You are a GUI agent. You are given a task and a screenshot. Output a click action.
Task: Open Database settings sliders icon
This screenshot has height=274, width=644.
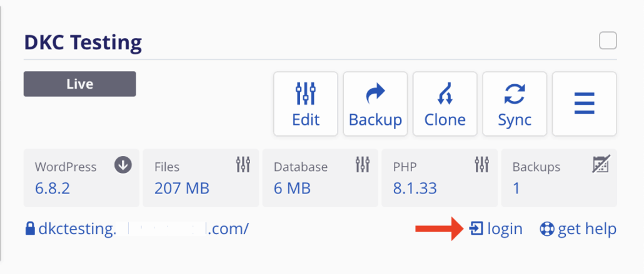pyautogui.click(x=363, y=165)
